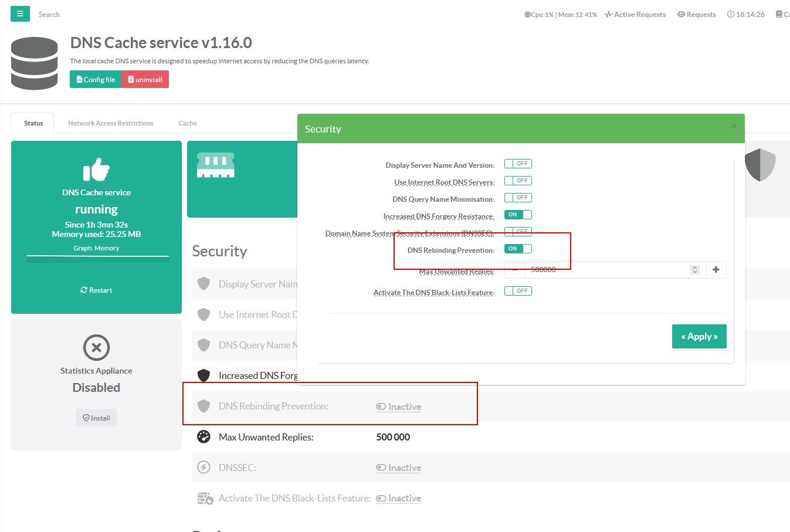The height and width of the screenshot is (532, 790).
Task: Open the hamburger menu button
Action: coord(20,13)
